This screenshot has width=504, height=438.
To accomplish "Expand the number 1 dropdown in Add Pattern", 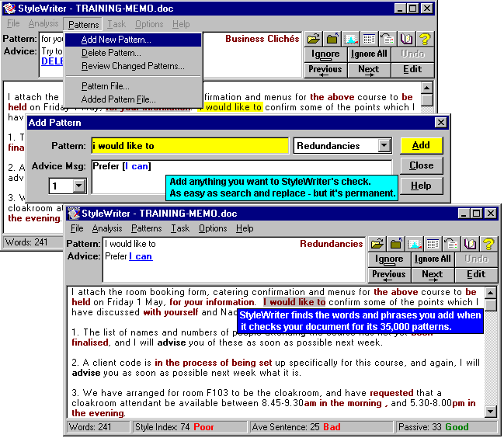I will pos(78,186).
